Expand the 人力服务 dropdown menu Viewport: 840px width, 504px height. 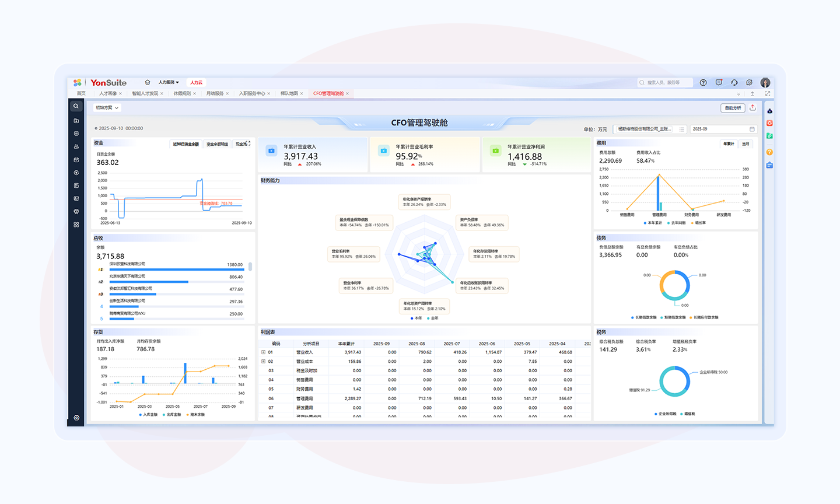pos(169,82)
